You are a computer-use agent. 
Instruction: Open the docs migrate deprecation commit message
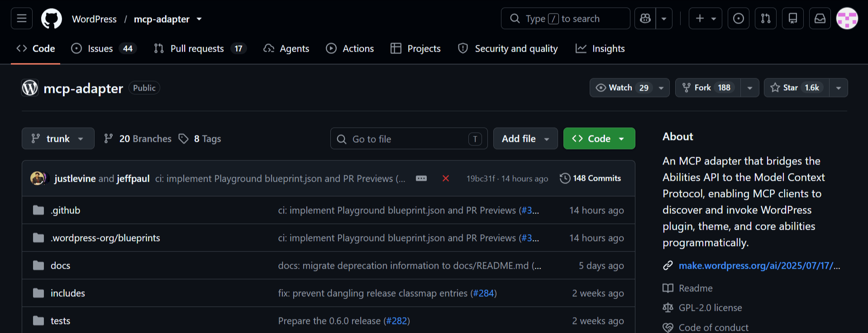pos(410,265)
